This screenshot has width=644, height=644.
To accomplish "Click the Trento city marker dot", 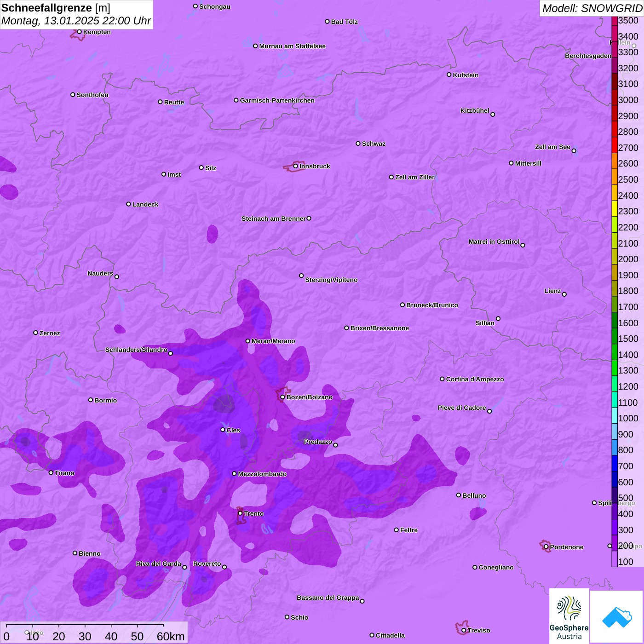I will 240,513.
